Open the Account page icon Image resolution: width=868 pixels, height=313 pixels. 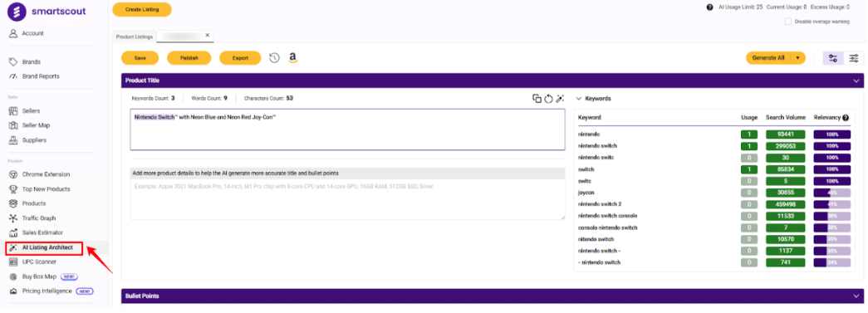click(x=14, y=33)
